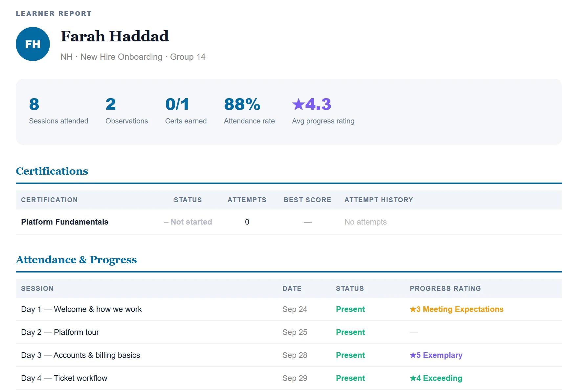Select 'Day 1 — Welcome & how we work' session
Image resolution: width=578 pixels, height=392 pixels.
click(x=81, y=309)
